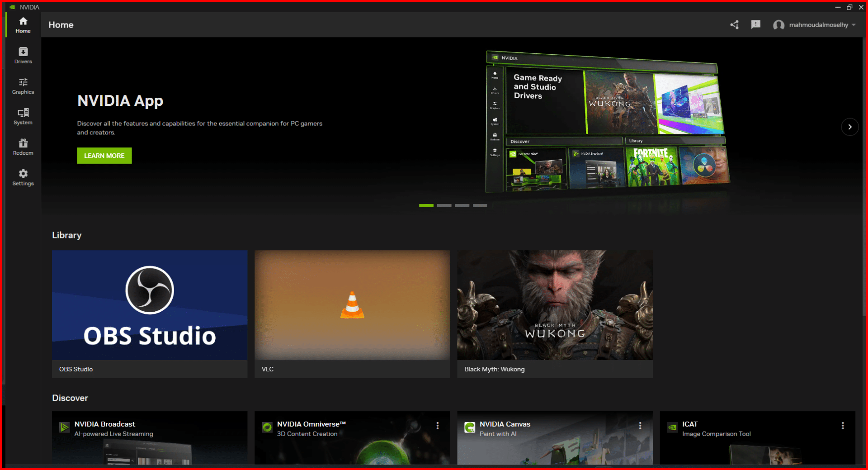Expand the mahmoudalmoselhy account dropdown arrow
Screen dimensions: 868x470
pyautogui.click(x=854, y=25)
